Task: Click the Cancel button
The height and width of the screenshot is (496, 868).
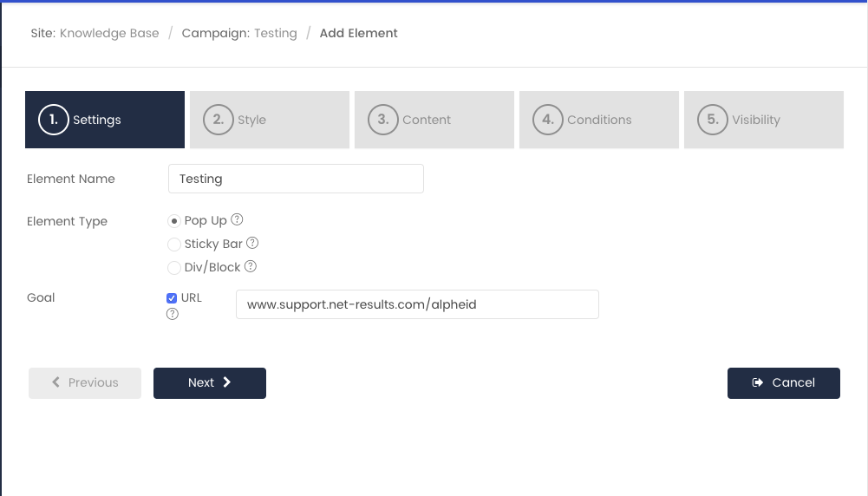Action: coord(784,383)
